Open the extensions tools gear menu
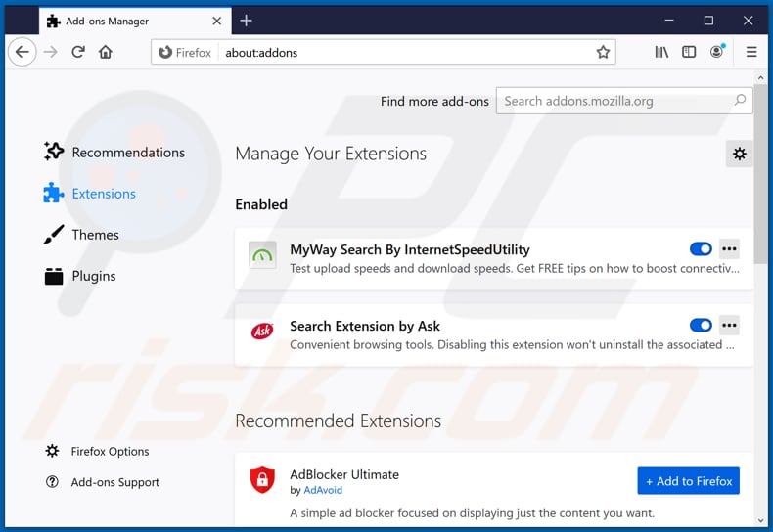773x532 pixels. (x=739, y=154)
